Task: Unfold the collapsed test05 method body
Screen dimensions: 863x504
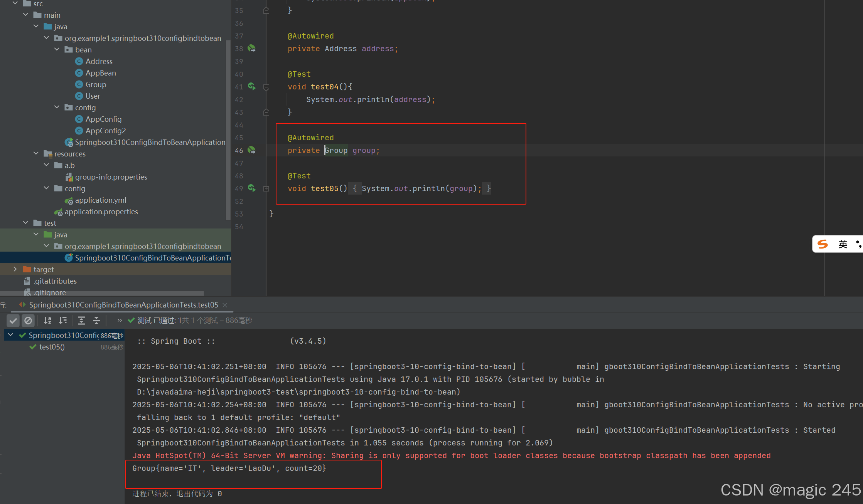Action: pos(266,189)
